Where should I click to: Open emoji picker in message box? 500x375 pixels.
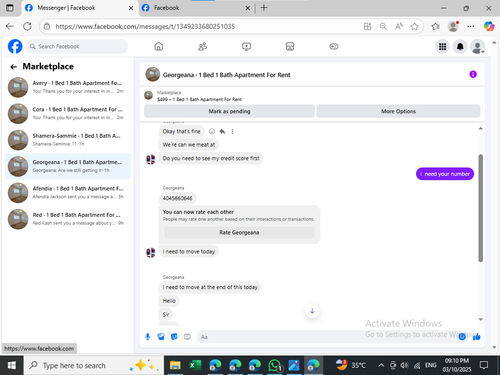(462, 337)
